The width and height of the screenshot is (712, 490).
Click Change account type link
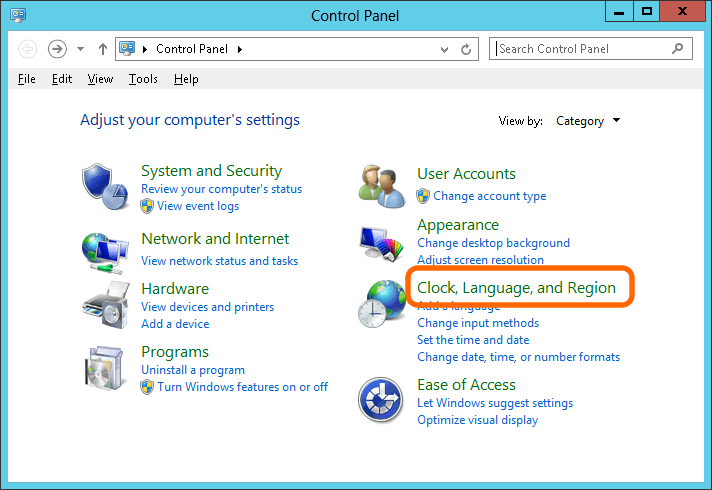(x=490, y=196)
